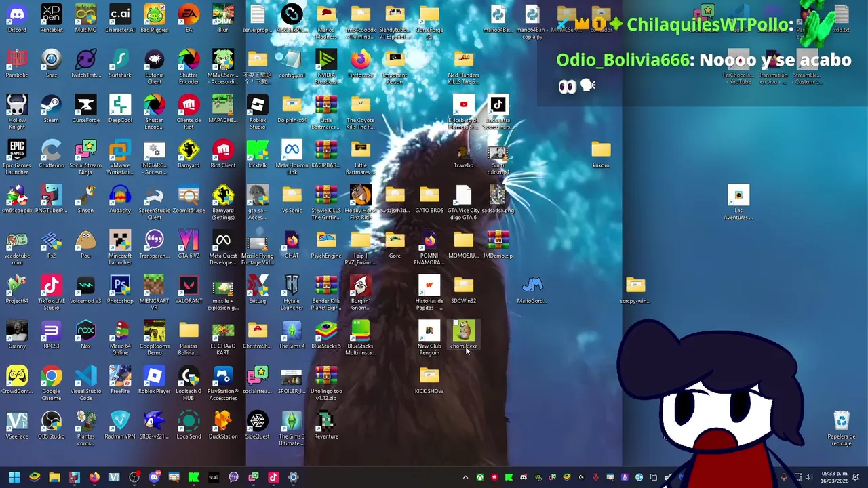This screenshot has width=868, height=488.
Task: Expand the hidden tray icons chevron
Action: coord(465,477)
